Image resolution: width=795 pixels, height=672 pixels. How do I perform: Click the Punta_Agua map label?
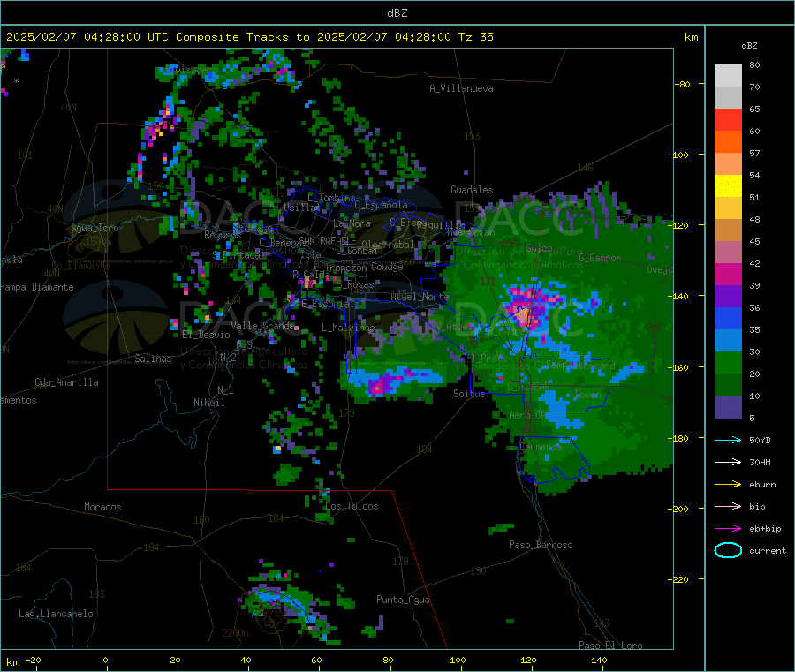pos(403,600)
